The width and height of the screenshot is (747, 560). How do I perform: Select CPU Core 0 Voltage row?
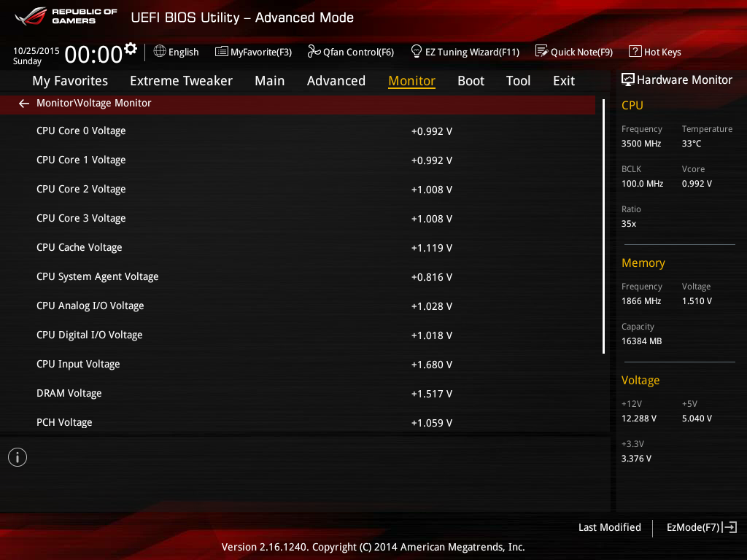298,131
